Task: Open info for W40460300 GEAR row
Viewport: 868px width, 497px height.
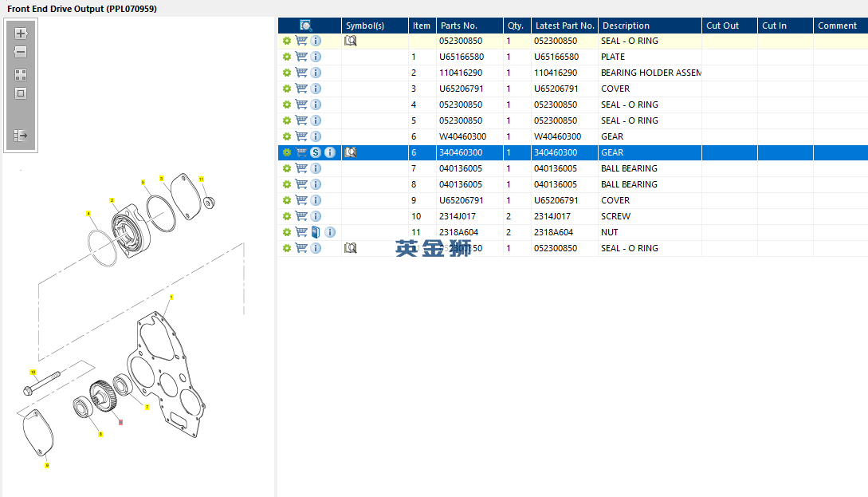Action: 316,136
